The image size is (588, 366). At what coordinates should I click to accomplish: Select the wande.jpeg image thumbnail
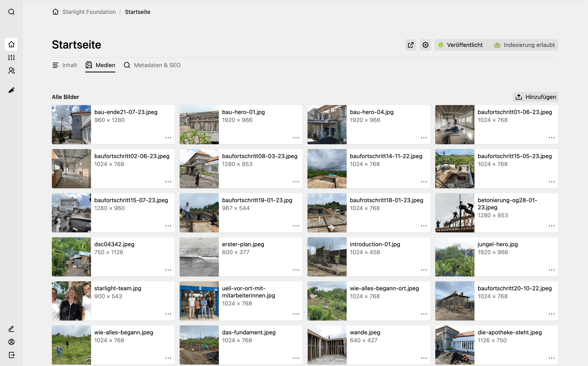[x=327, y=345]
